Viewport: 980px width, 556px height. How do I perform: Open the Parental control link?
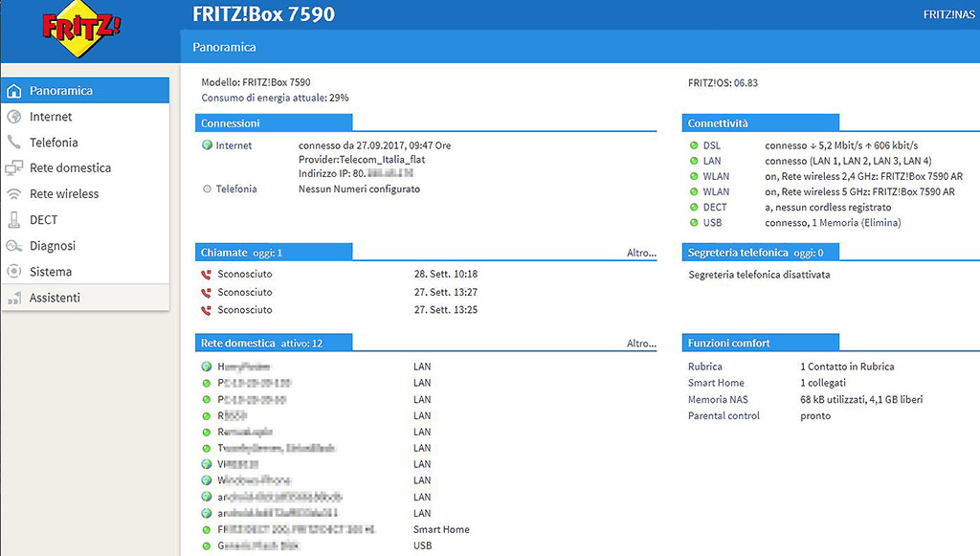[724, 416]
